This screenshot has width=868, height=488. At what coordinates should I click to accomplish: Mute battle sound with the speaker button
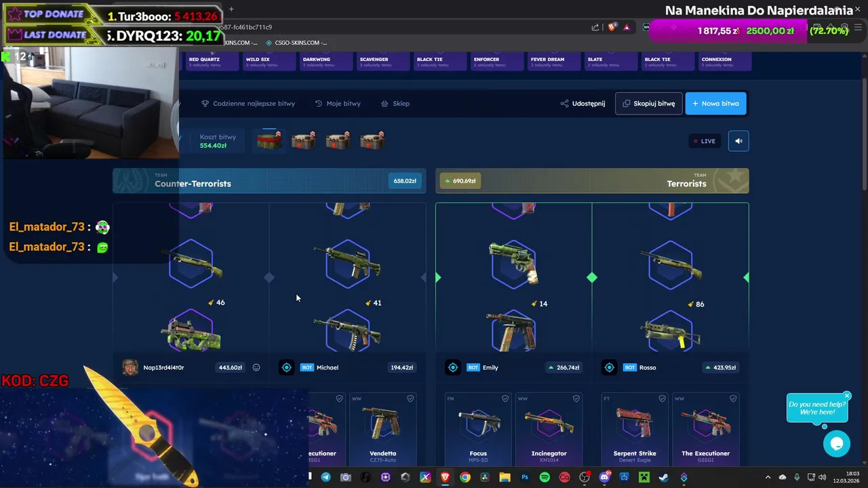[738, 141]
